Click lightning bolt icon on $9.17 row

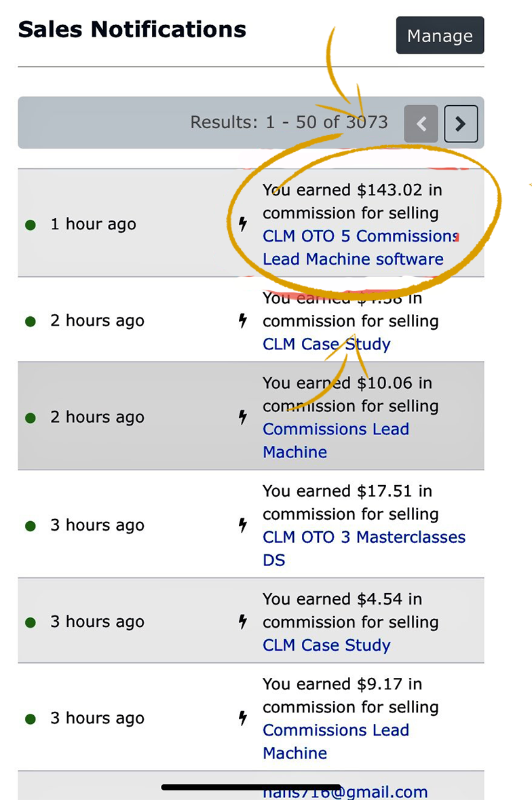click(242, 718)
